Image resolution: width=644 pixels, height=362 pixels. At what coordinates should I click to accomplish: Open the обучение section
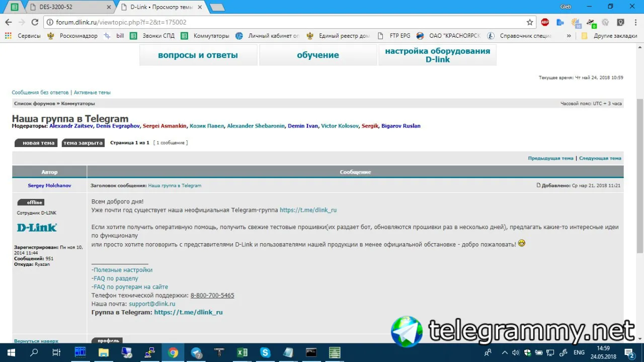click(x=318, y=55)
